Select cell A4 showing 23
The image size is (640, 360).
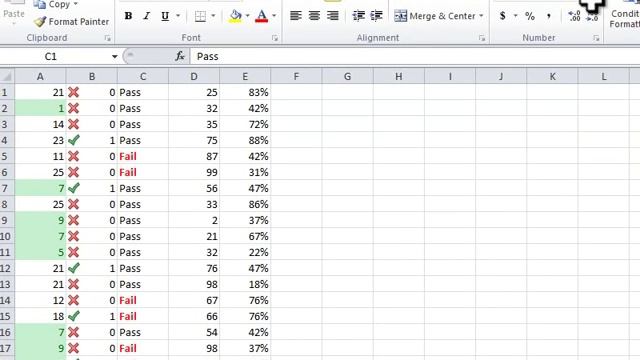point(40,140)
